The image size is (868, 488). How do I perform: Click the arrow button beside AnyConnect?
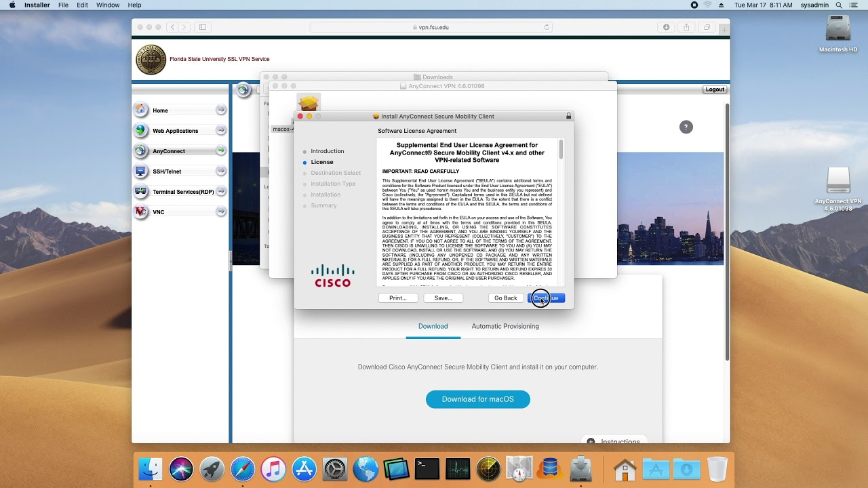221,150
